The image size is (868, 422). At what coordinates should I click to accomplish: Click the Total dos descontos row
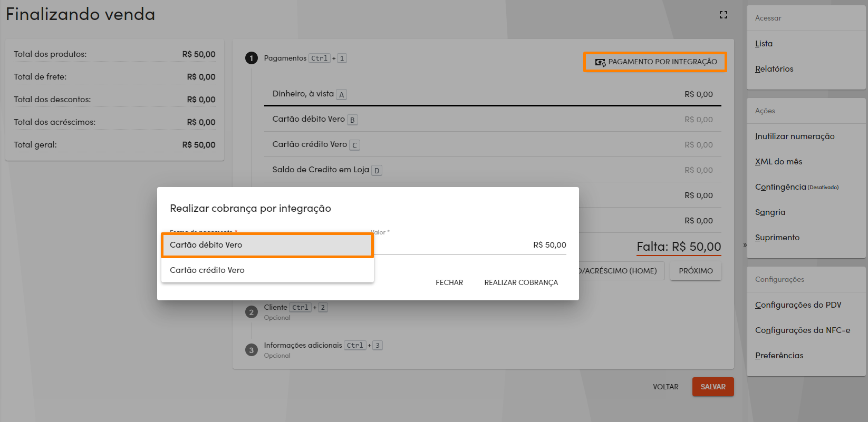[114, 100]
